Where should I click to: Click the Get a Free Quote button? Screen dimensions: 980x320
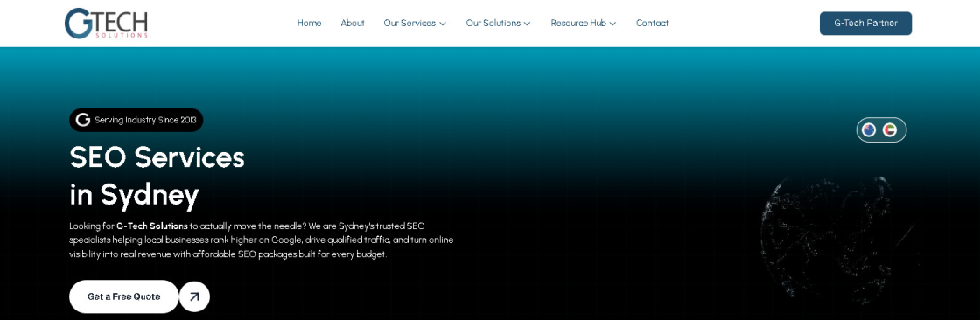point(123,296)
